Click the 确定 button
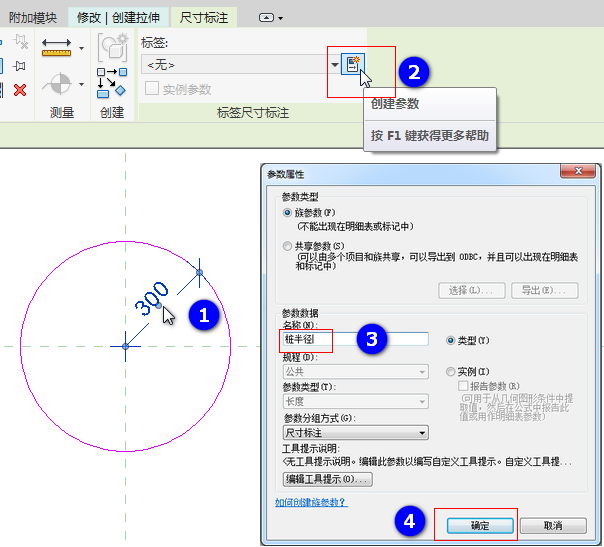 (480, 525)
